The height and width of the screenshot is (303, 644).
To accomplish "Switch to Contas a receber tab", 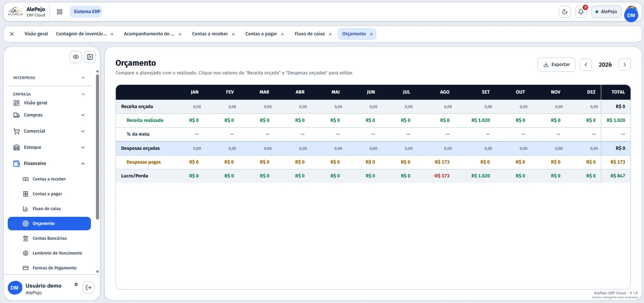I will pos(210,34).
